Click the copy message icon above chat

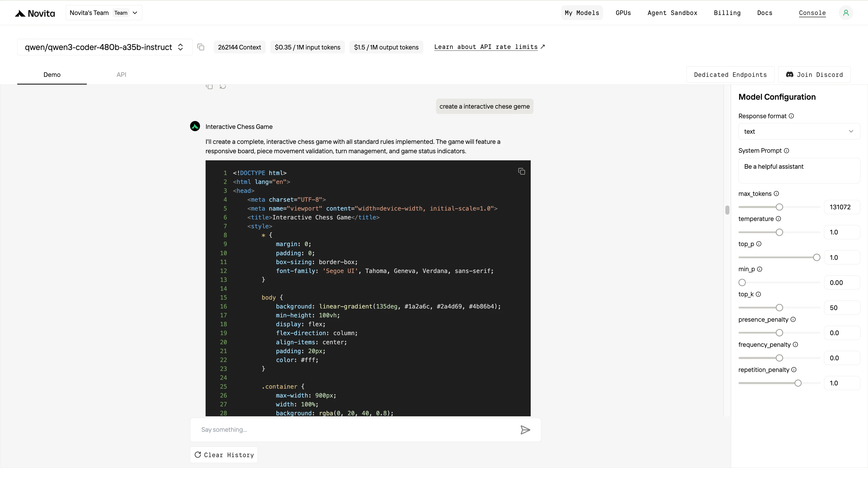209,87
